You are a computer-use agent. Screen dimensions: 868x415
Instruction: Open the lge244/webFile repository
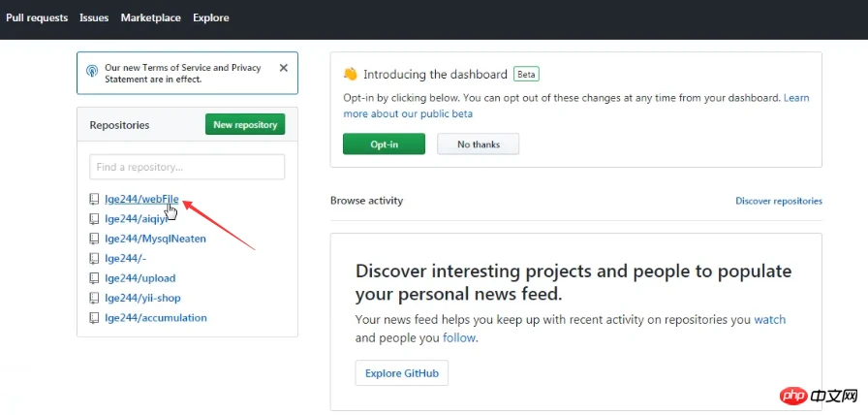pyautogui.click(x=142, y=199)
